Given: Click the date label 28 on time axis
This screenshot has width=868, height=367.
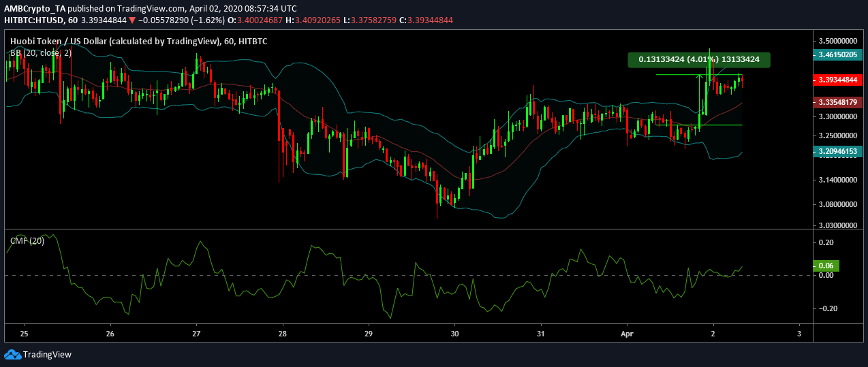Looking at the screenshot, I should tap(283, 334).
